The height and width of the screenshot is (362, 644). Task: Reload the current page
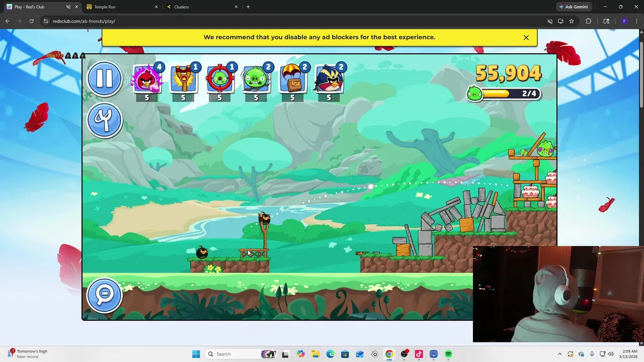tap(31, 21)
